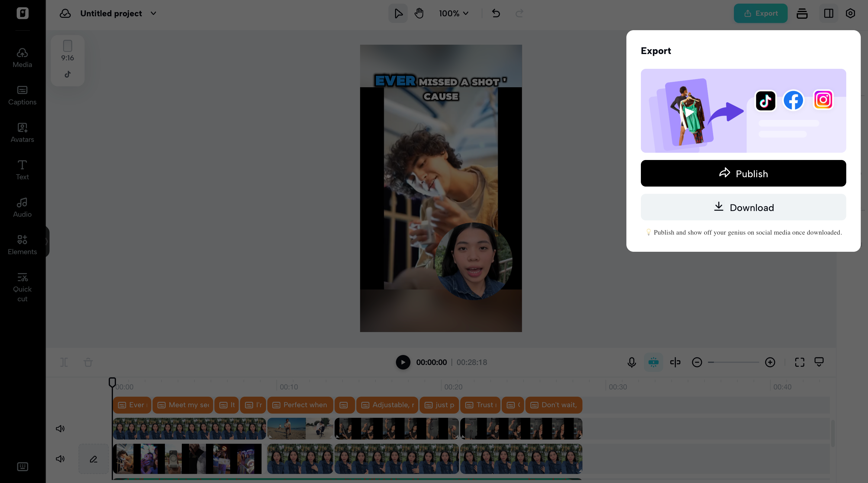
Task: Select the voiceover microphone icon
Action: (631, 362)
